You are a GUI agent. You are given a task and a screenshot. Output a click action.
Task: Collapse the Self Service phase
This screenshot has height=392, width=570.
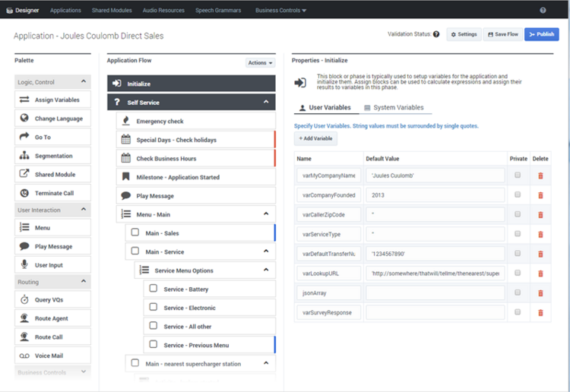[x=266, y=102]
